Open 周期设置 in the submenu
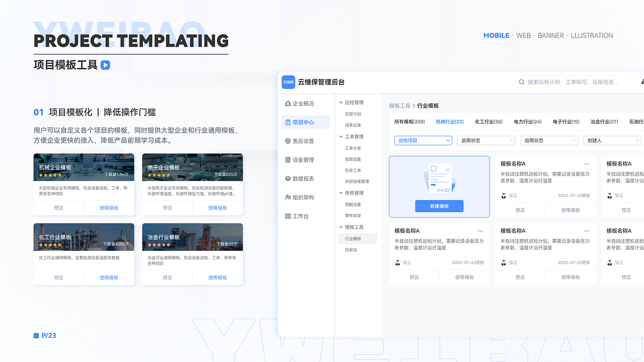644x362 pixels. point(353,205)
